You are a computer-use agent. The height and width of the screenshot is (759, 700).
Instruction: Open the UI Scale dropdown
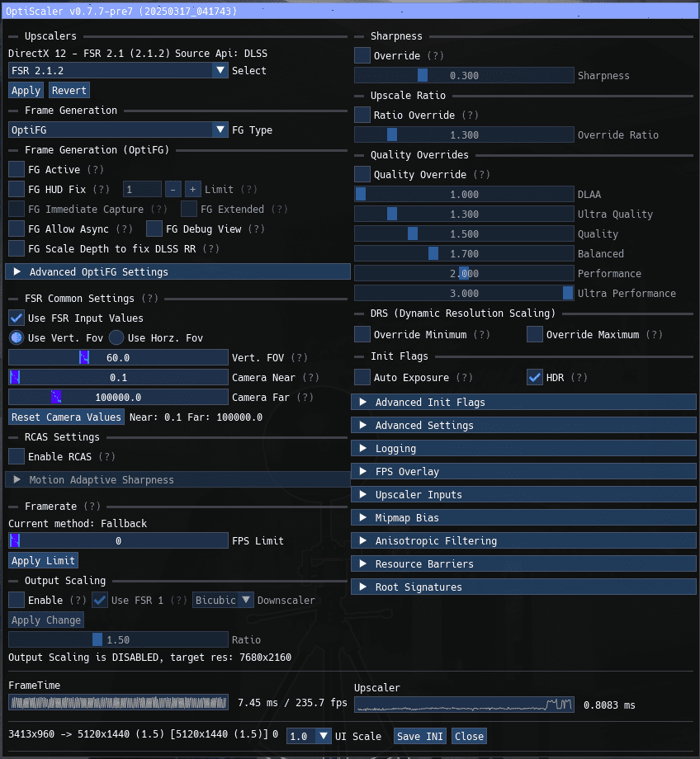tap(309, 736)
